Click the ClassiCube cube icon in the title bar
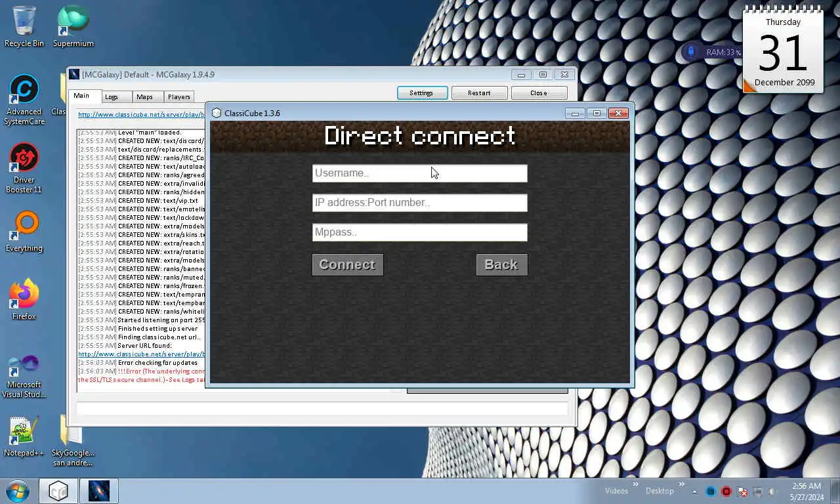This screenshot has height=504, width=840. click(x=217, y=113)
